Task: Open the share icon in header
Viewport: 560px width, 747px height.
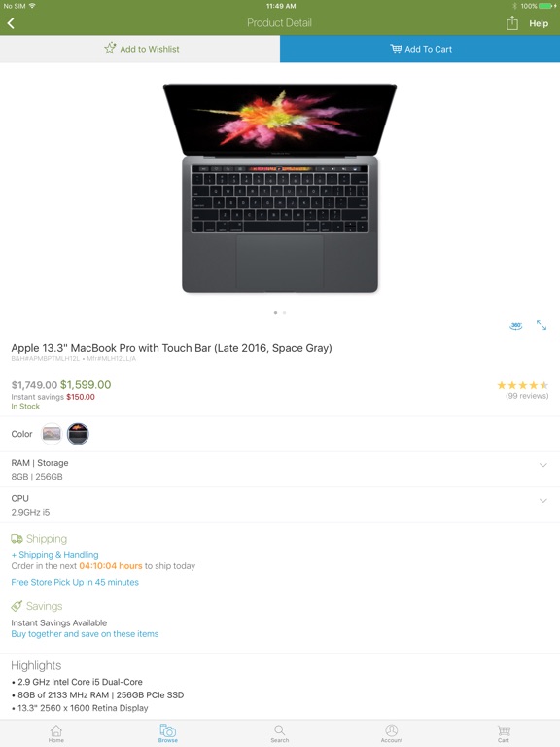Action: [512, 23]
